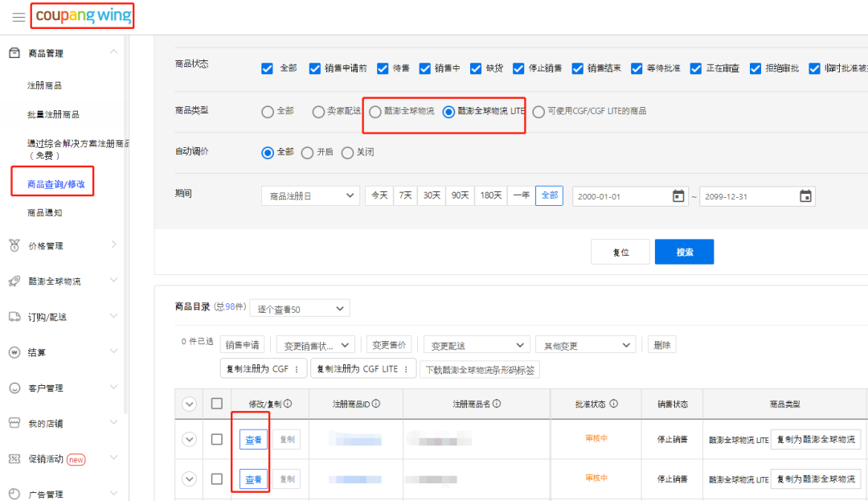Toggle the 销售结束 checkbox
868x501 pixels.
577,68
